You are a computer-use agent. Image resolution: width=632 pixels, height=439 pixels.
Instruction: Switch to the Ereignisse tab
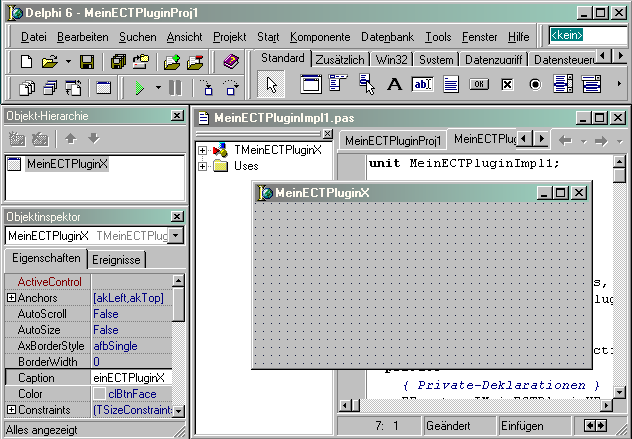point(116,260)
